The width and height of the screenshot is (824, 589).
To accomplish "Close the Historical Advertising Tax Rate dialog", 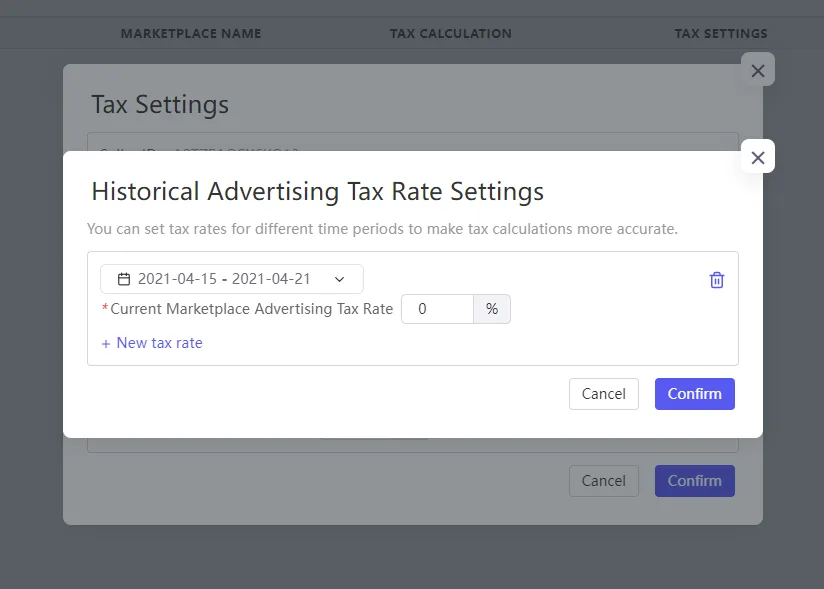I will pos(758,157).
